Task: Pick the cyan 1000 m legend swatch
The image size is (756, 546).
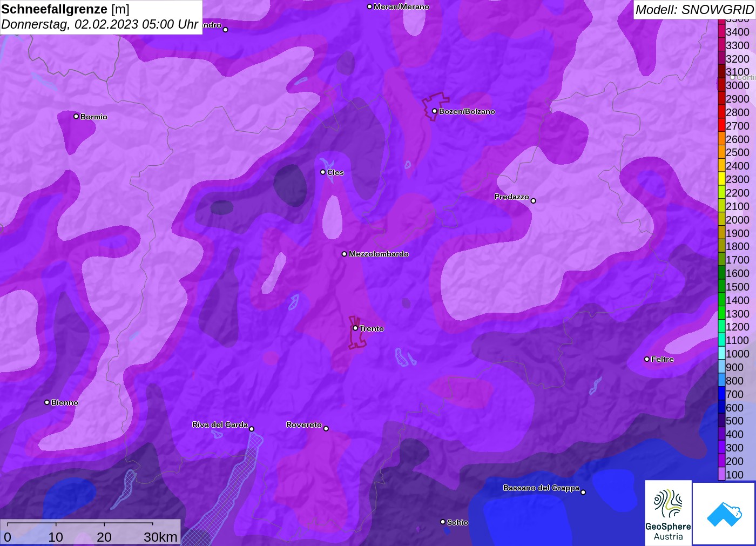Action: click(x=721, y=354)
